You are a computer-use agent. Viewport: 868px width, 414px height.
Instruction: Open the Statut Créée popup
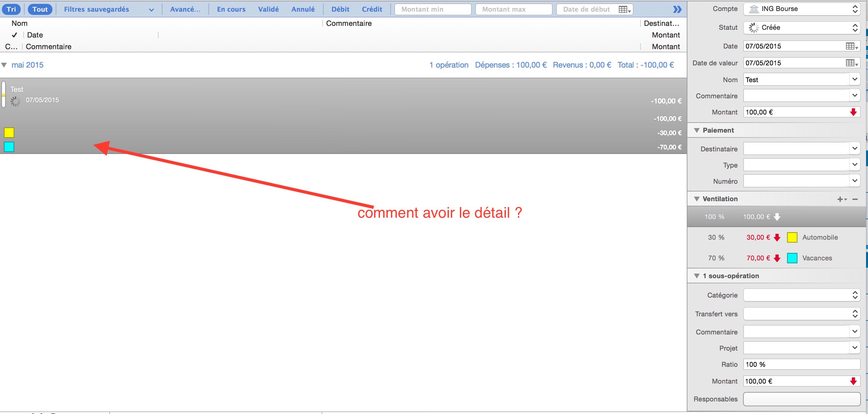coord(802,27)
